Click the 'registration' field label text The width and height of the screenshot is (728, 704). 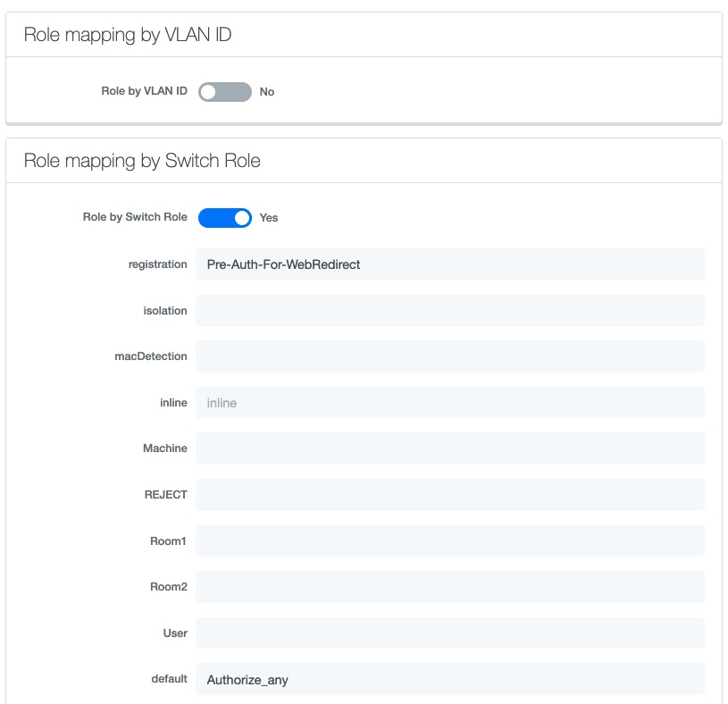click(x=158, y=264)
